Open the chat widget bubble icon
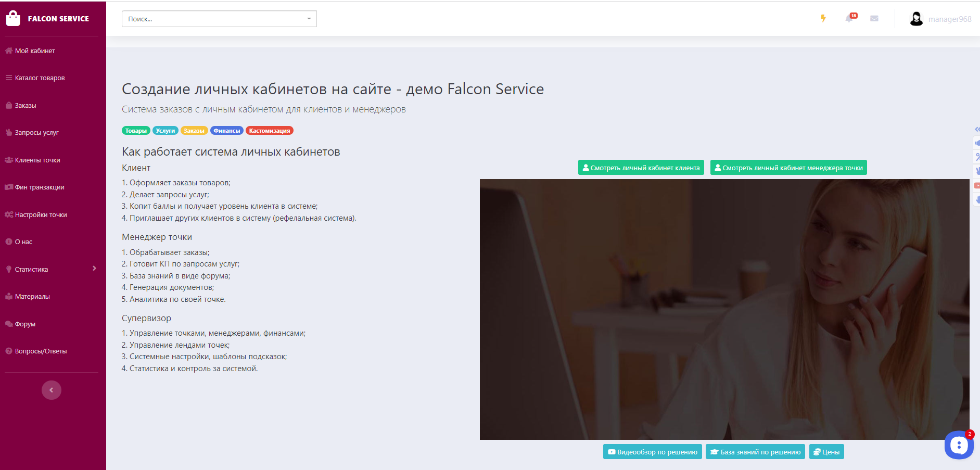 click(x=959, y=445)
